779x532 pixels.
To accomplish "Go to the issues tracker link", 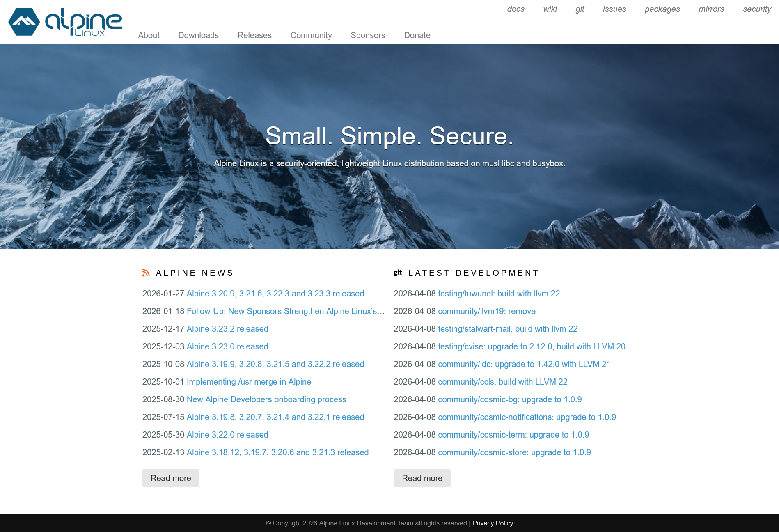I will coord(614,9).
